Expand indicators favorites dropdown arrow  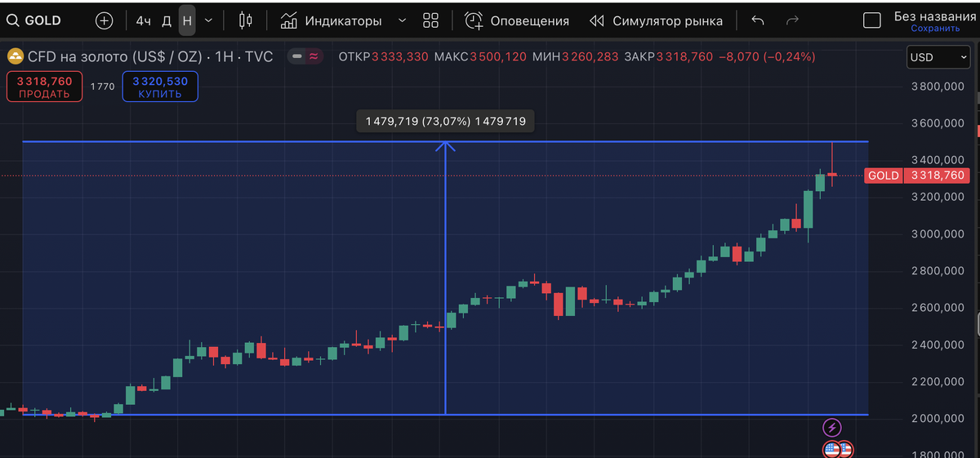tap(402, 20)
